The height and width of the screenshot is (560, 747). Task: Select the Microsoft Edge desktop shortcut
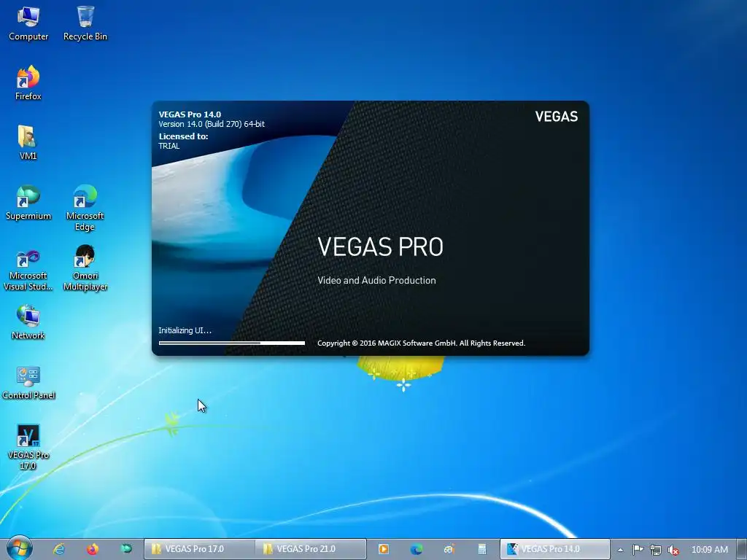pyautogui.click(x=85, y=208)
